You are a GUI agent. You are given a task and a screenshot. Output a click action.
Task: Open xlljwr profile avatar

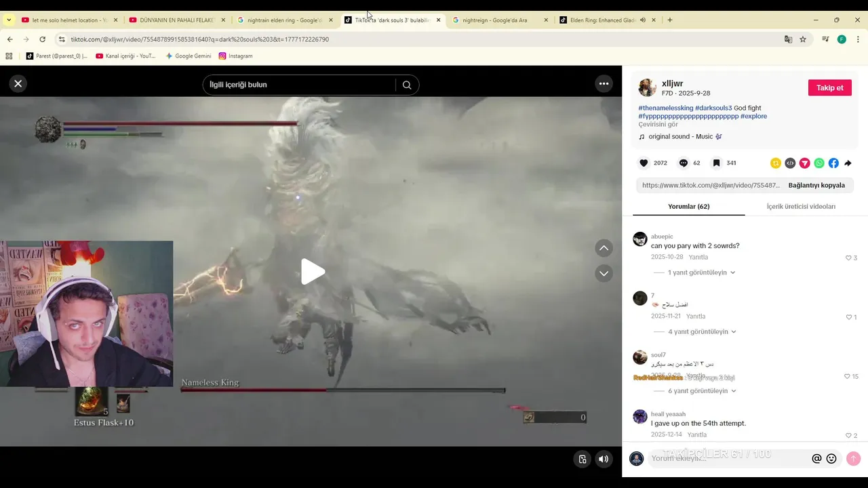pyautogui.click(x=648, y=87)
